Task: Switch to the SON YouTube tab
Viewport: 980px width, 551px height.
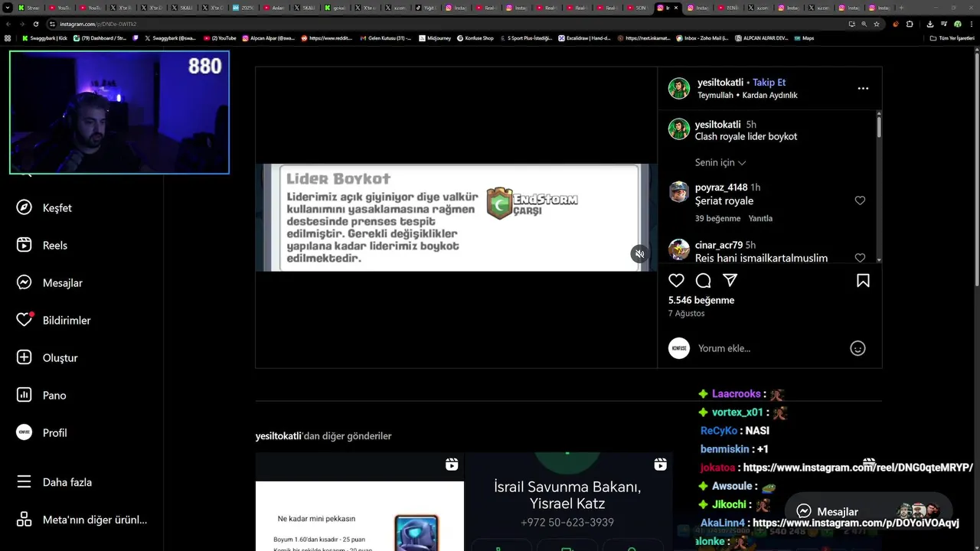Action: point(638,8)
